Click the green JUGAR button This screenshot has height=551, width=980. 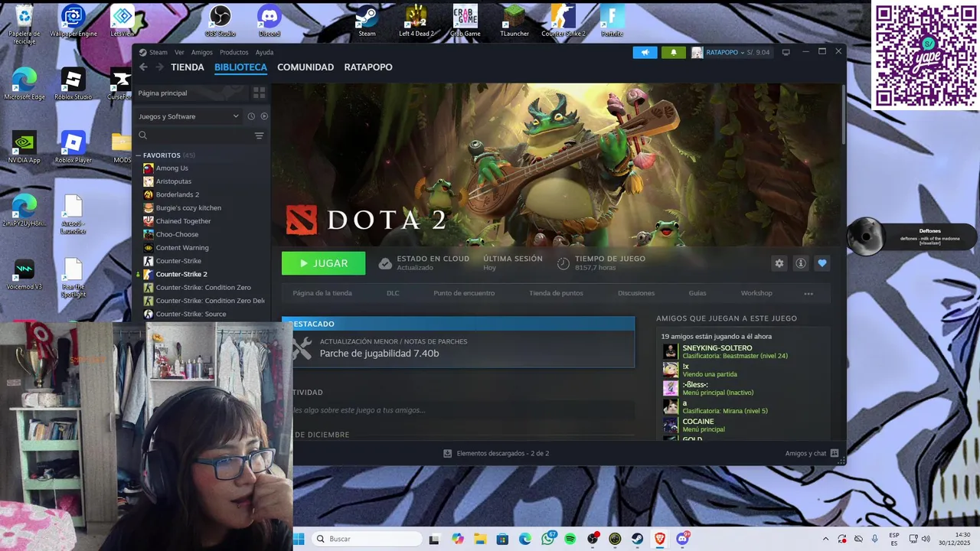[323, 263]
